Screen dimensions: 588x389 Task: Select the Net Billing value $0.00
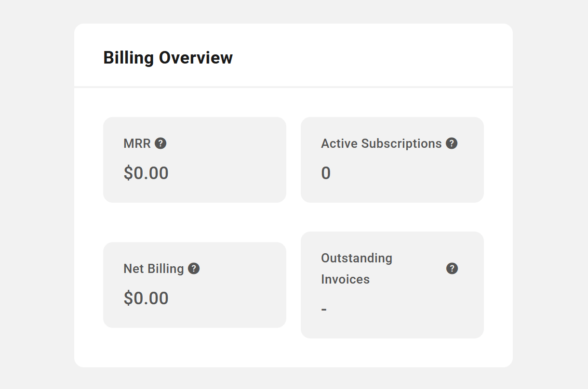(x=146, y=298)
